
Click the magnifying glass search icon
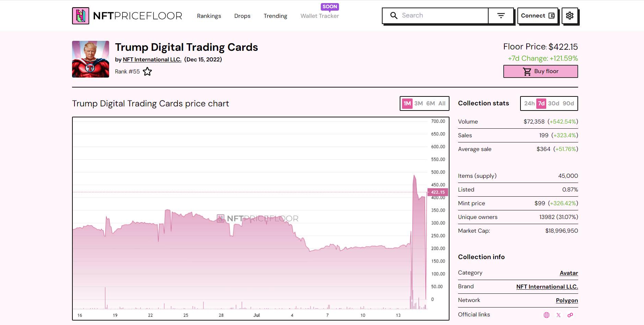394,16
